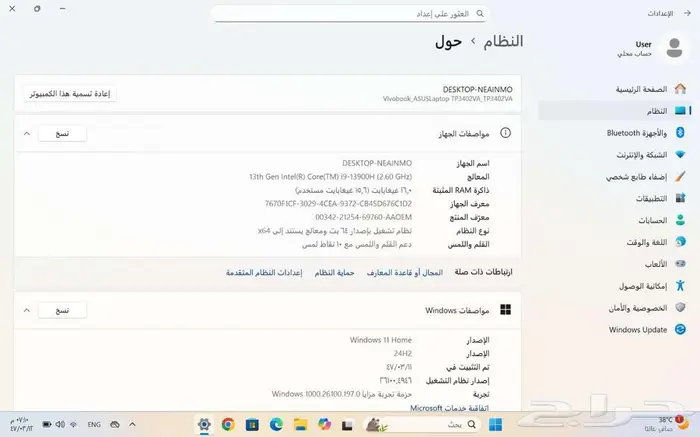Launch Google Chrome from the taskbar

click(228, 425)
